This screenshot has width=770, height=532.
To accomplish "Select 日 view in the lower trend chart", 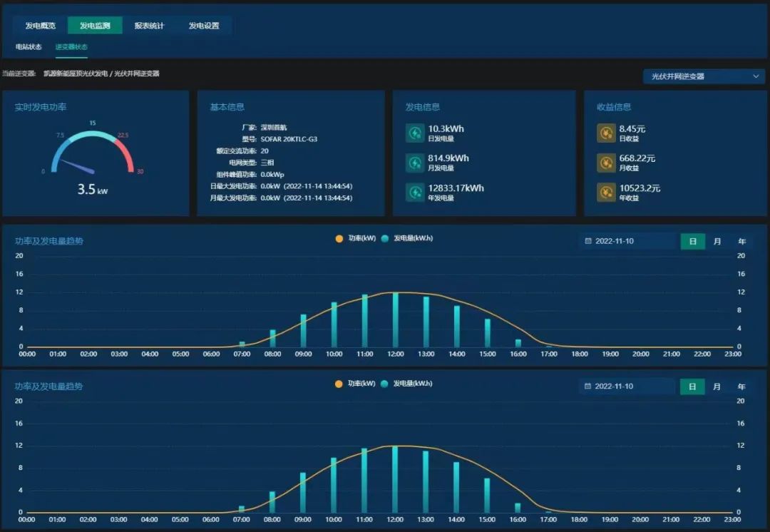I will coord(692,387).
